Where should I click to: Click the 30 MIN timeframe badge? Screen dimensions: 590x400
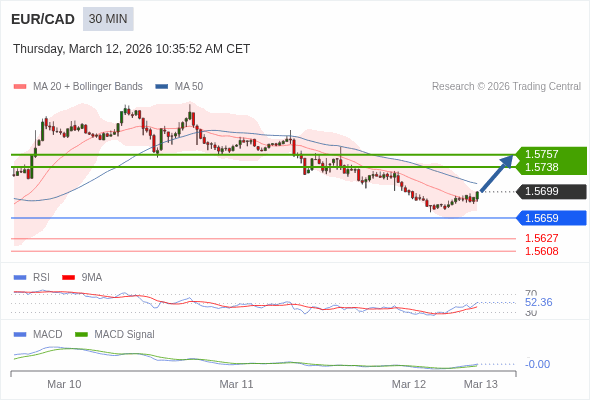point(108,19)
